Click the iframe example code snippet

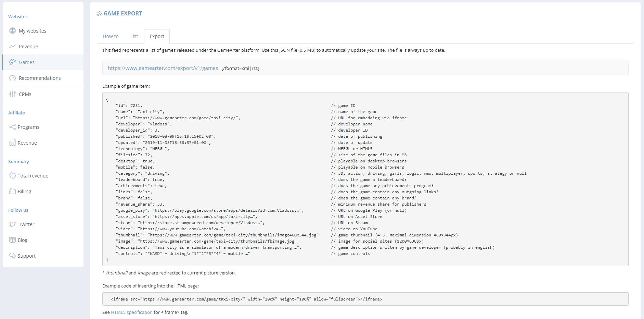pos(246,299)
